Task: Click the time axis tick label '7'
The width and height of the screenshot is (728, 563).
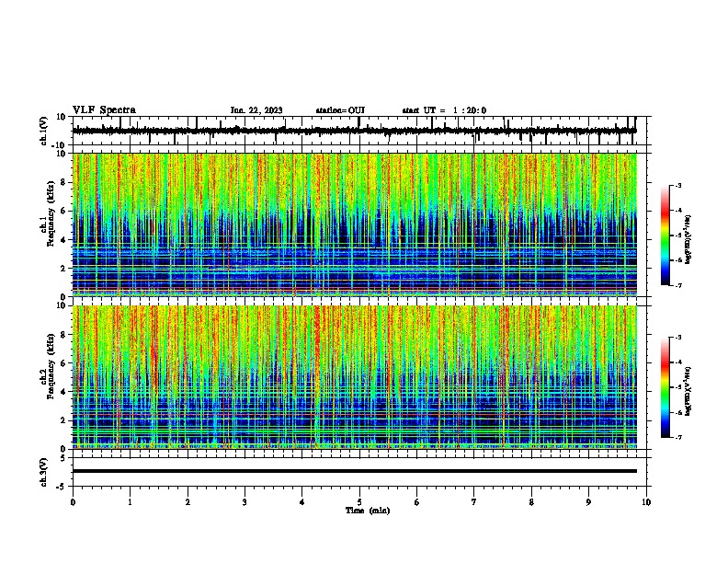Action: (474, 502)
